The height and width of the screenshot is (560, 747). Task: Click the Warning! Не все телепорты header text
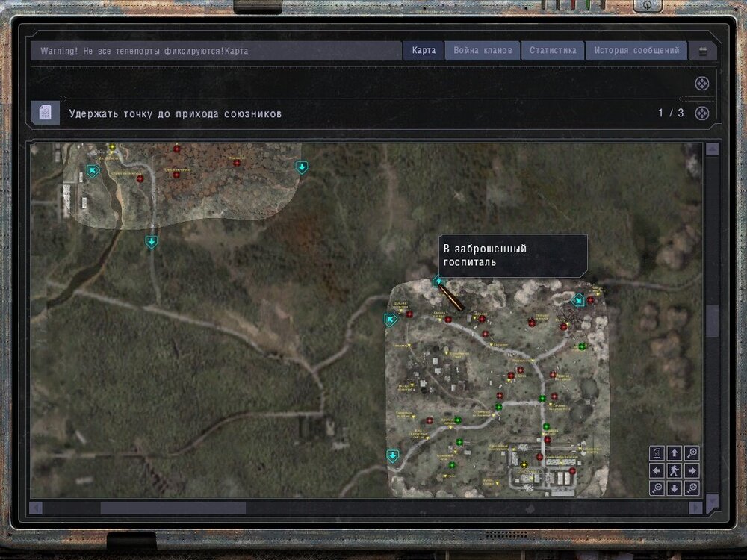pyautogui.click(x=144, y=51)
